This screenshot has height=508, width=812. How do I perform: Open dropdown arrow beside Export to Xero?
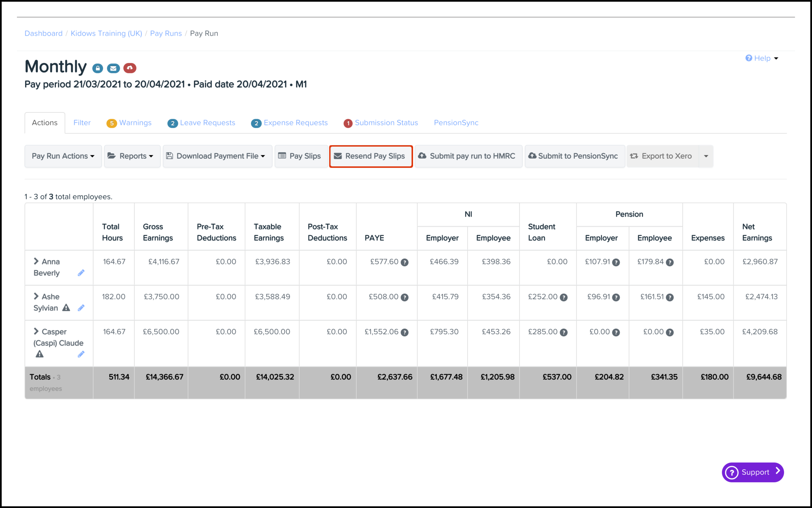(706, 156)
